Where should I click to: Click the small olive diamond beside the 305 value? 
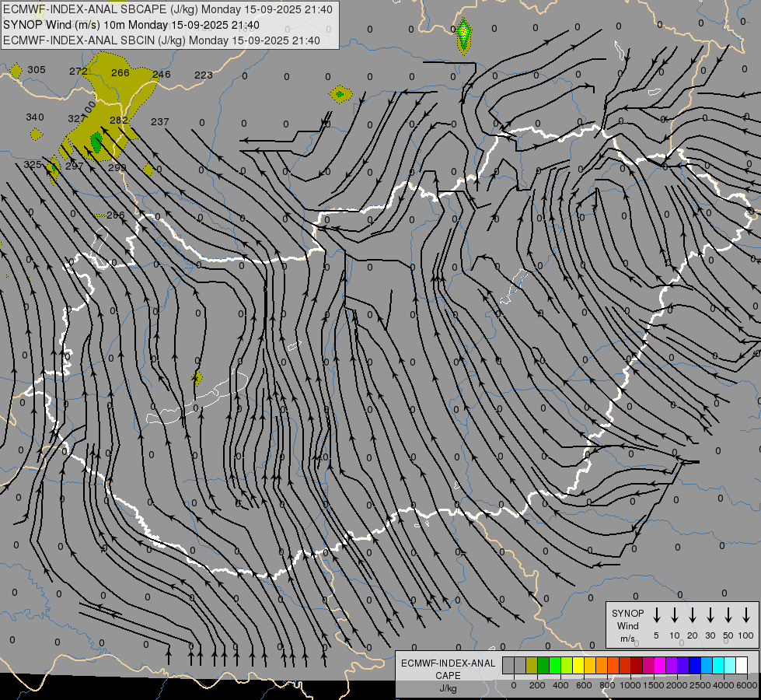16,71
